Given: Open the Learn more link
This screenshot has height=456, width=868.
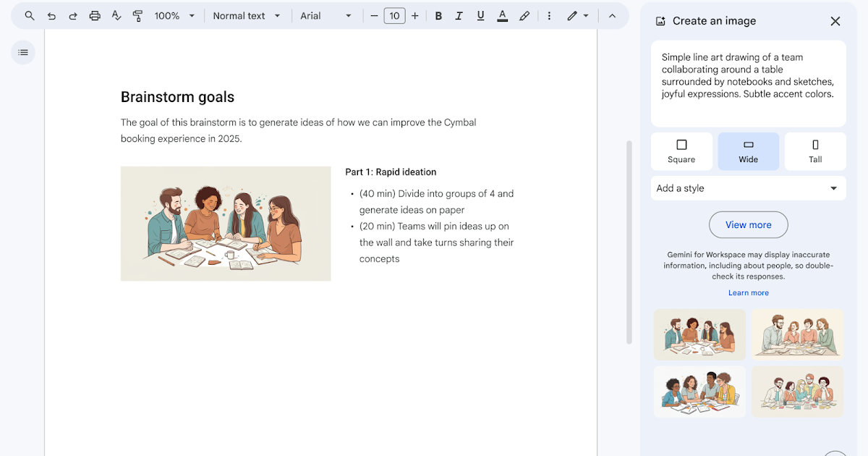Looking at the screenshot, I should (749, 293).
